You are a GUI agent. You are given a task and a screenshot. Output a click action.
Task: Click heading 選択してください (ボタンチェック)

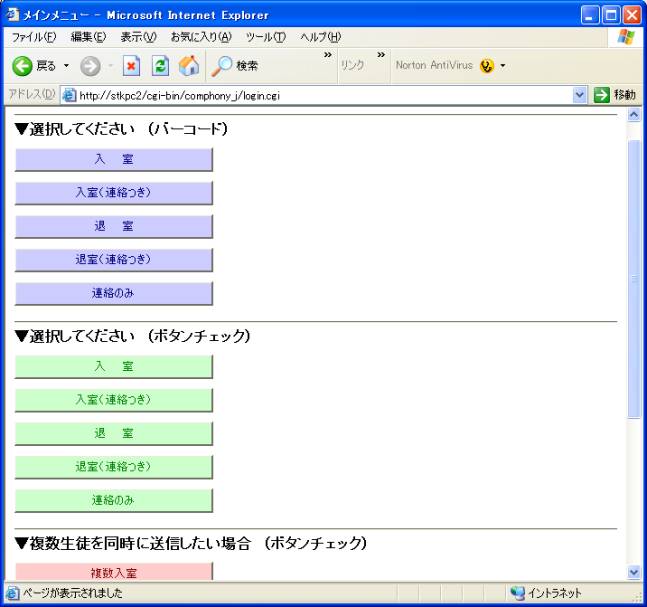point(132,336)
